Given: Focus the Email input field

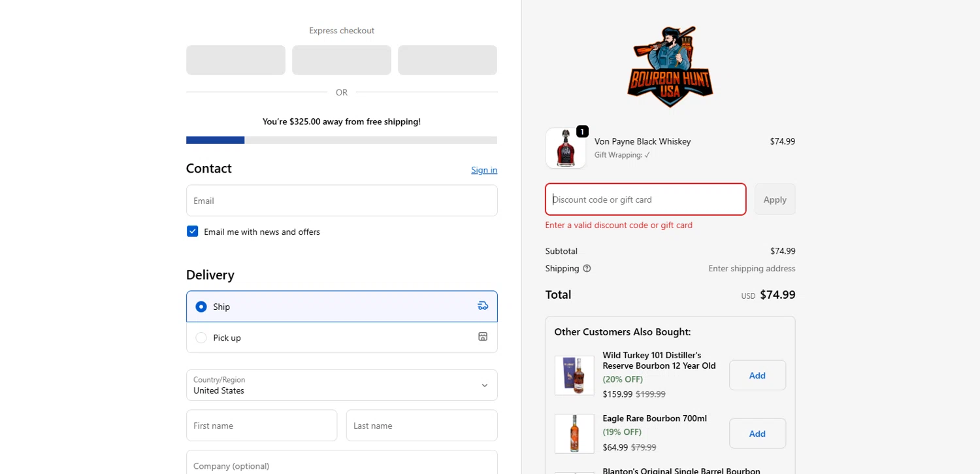Looking at the screenshot, I should click(342, 201).
